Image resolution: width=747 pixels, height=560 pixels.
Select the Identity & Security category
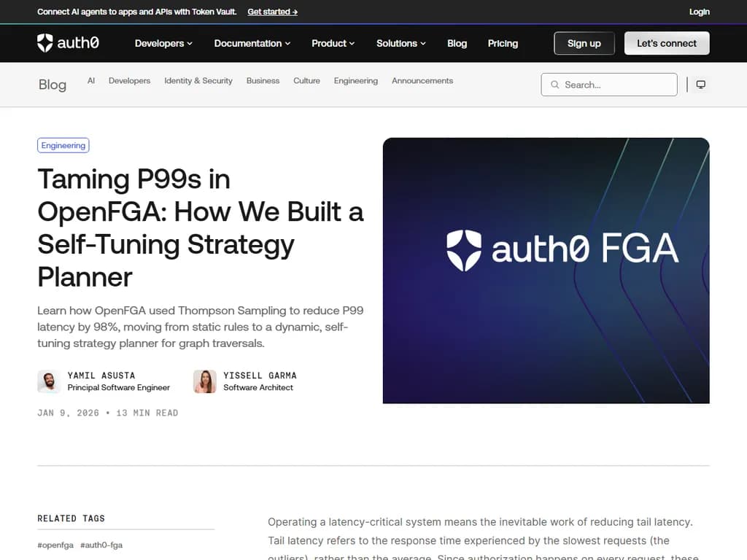click(x=198, y=81)
